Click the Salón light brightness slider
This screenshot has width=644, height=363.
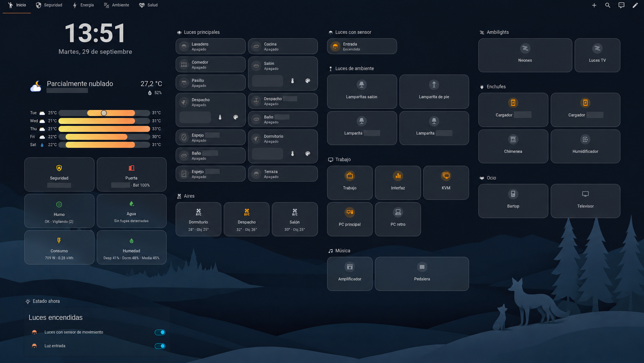point(267,81)
